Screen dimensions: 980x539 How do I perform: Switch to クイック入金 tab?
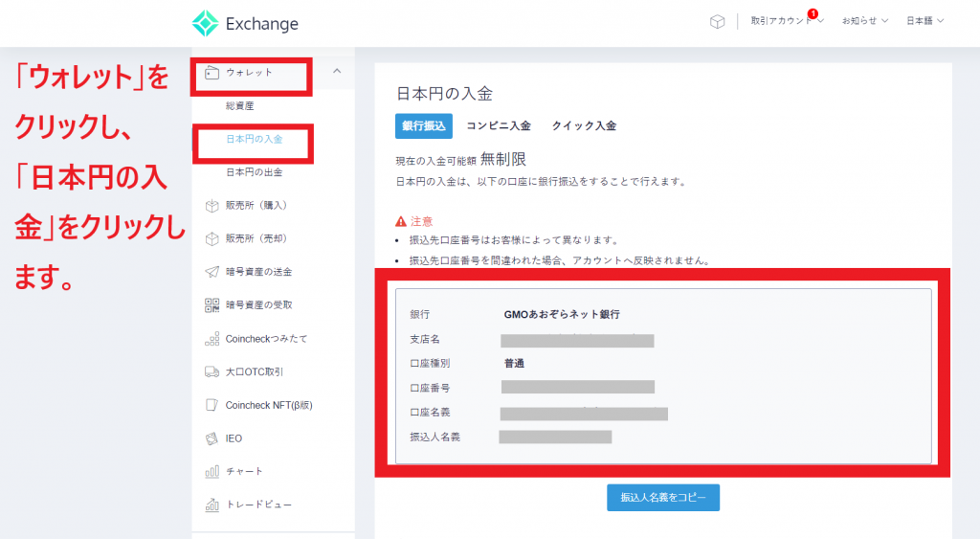click(584, 125)
